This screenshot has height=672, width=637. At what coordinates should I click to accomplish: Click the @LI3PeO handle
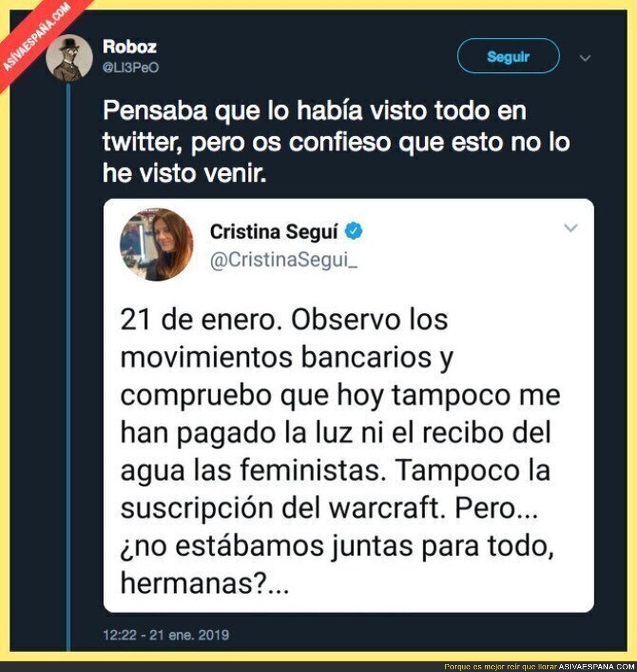pyautogui.click(x=131, y=68)
